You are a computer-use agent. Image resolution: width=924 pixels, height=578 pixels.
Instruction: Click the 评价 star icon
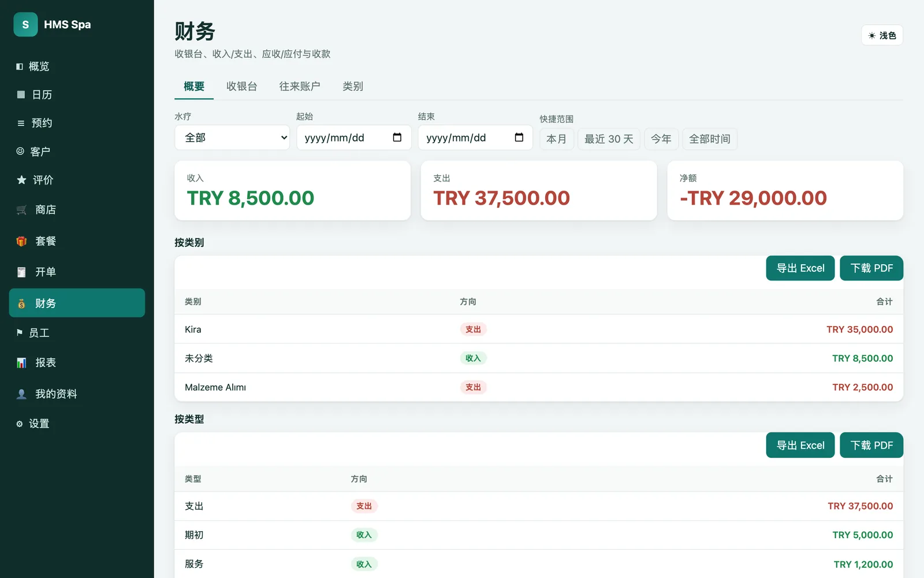pos(21,180)
